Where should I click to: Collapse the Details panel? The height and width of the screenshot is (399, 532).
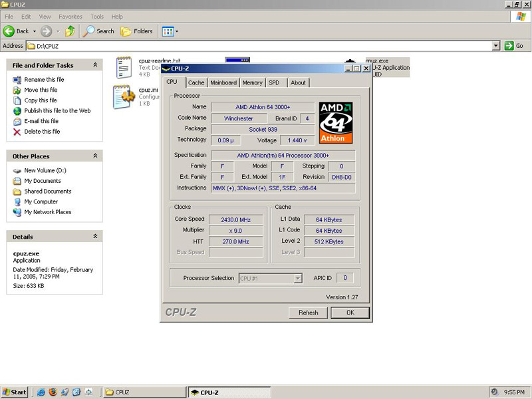95,236
